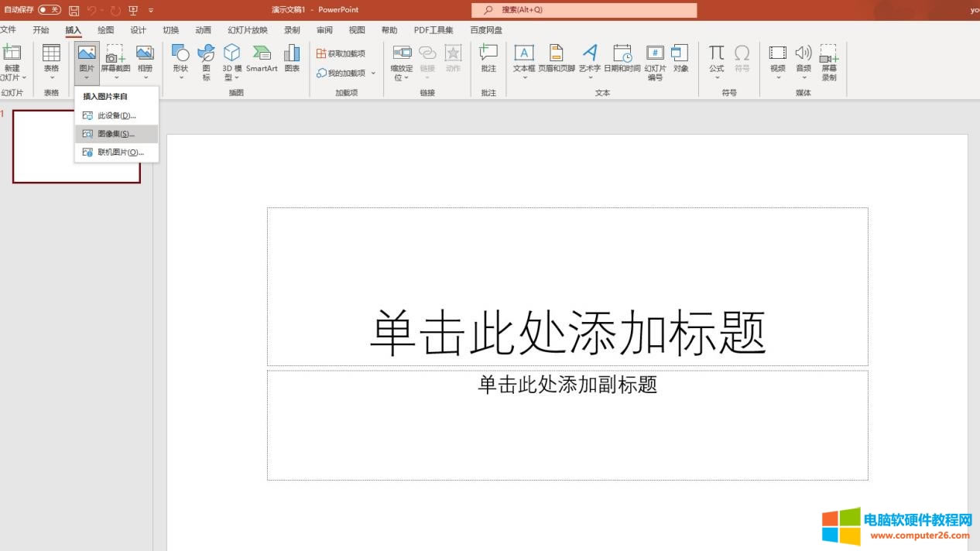Switch to the 设计 (Design) ribbon tab

138,29
